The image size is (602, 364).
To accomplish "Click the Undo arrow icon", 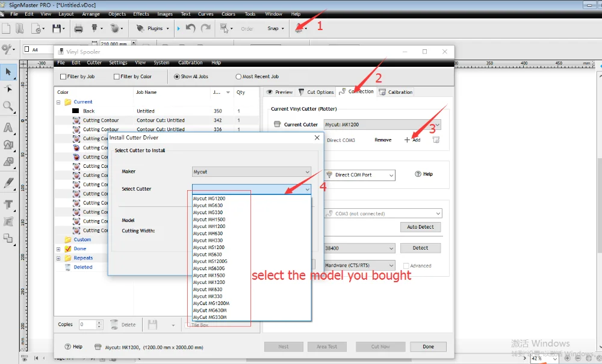I will coord(190,28).
